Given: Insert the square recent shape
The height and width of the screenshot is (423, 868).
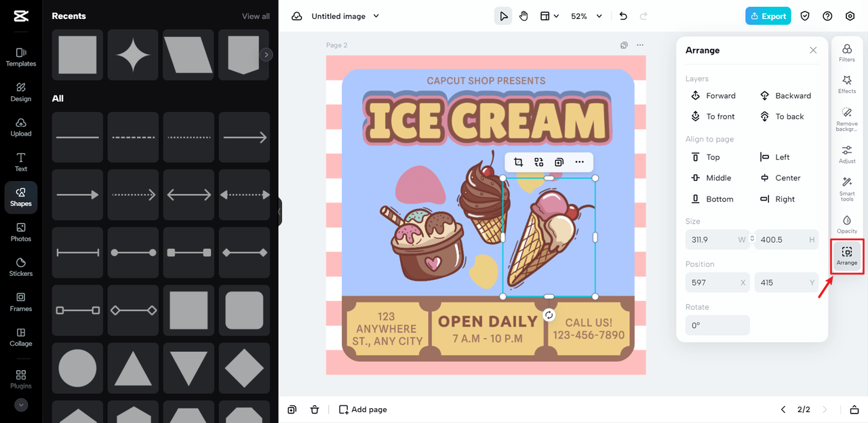Looking at the screenshot, I should coord(78,55).
